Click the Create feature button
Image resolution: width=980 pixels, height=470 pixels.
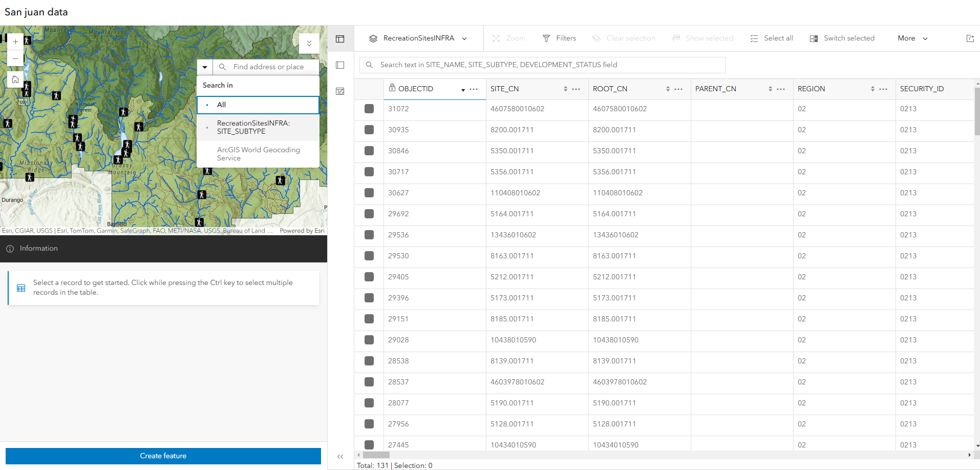point(163,456)
